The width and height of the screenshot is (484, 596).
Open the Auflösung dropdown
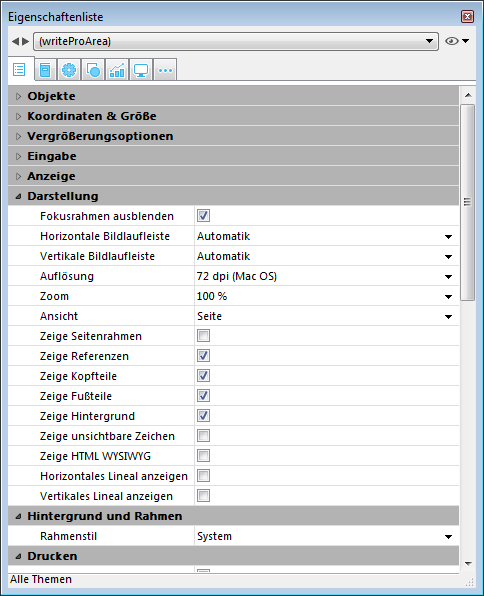pyautogui.click(x=326, y=276)
